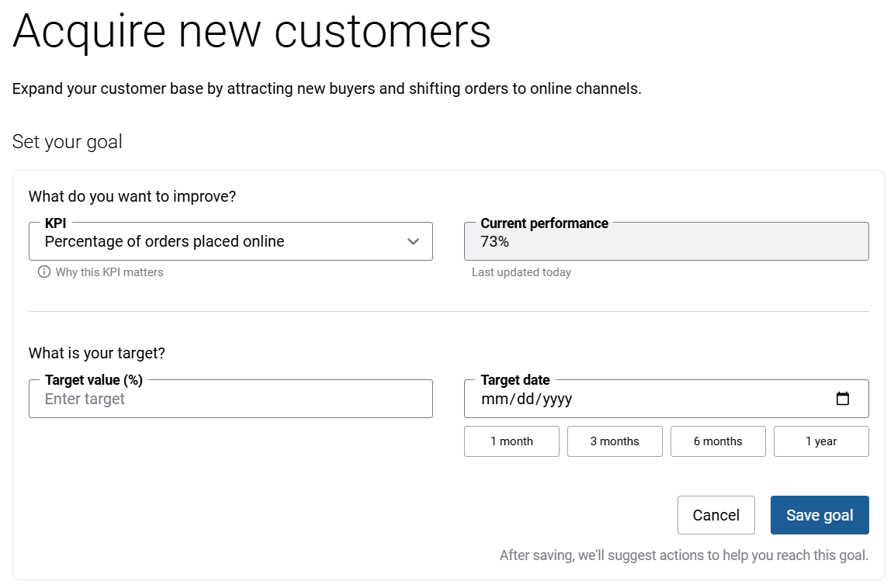Click the After saving suggestion note text
The width and height of the screenshot is (894, 588).
point(684,555)
